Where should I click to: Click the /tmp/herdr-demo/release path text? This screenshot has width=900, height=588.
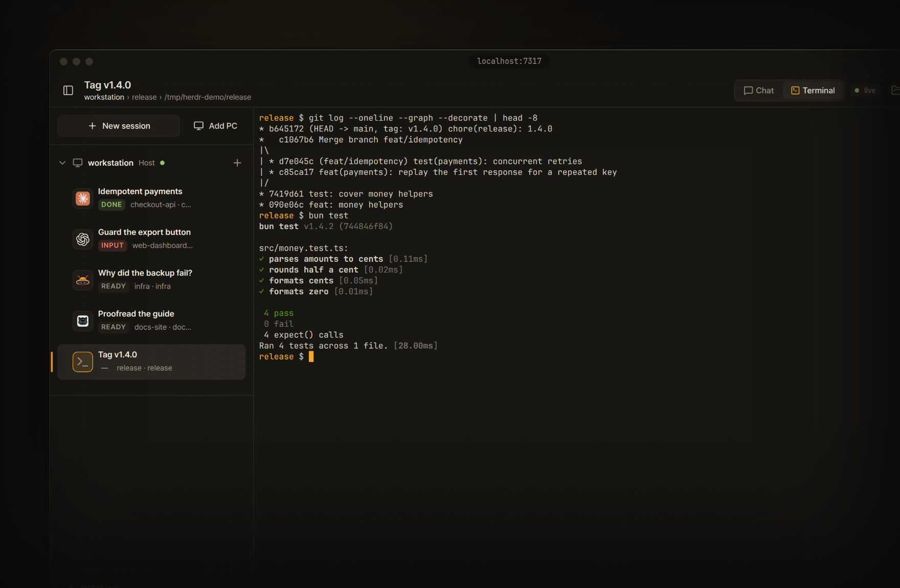tap(208, 97)
